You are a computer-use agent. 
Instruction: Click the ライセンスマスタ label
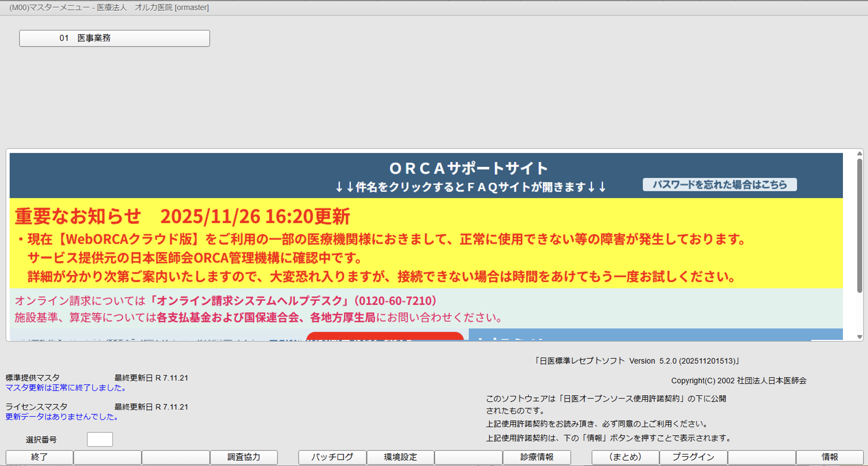point(36,407)
